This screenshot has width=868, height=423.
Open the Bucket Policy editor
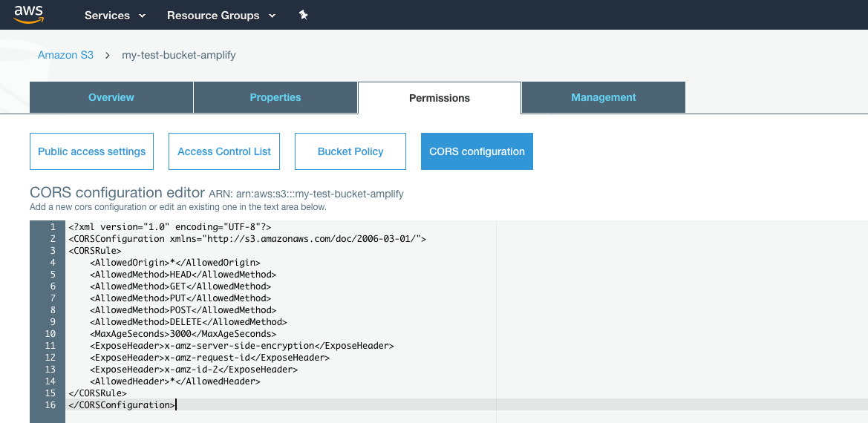350,151
